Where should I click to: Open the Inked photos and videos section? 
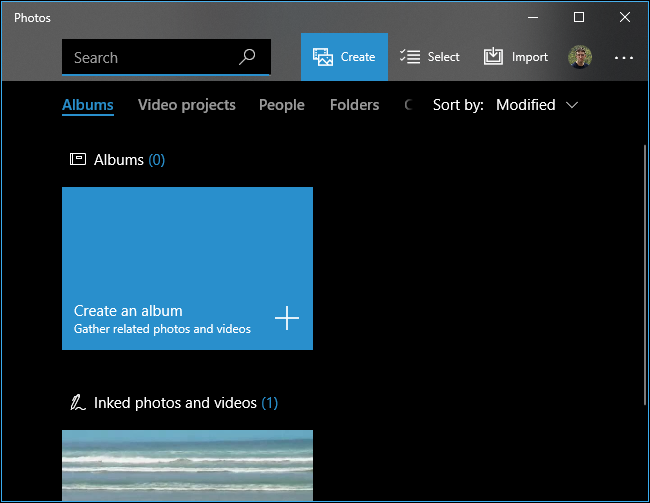pos(175,403)
